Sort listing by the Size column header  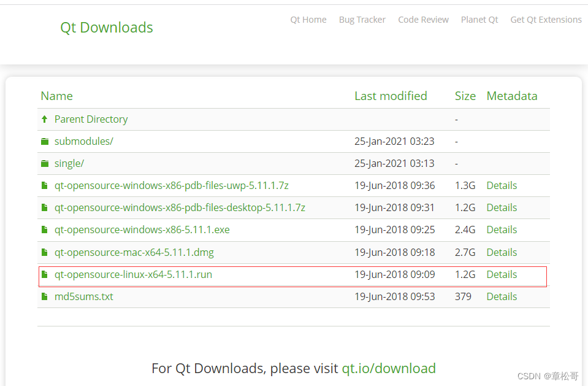click(465, 96)
